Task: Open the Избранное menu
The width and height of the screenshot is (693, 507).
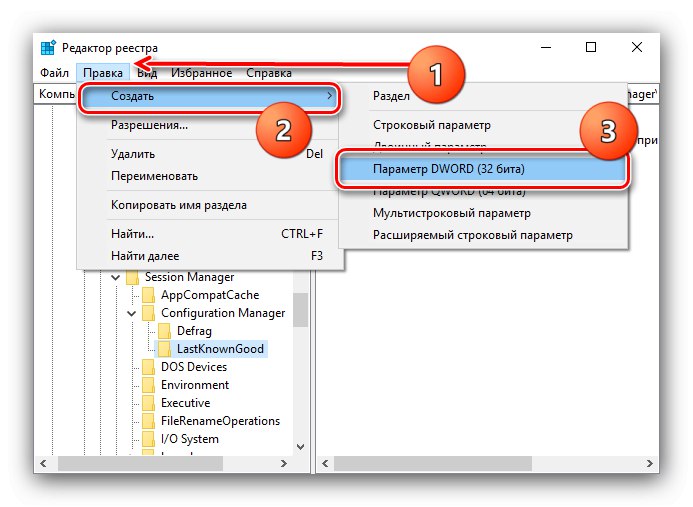Action: pyautogui.click(x=202, y=72)
